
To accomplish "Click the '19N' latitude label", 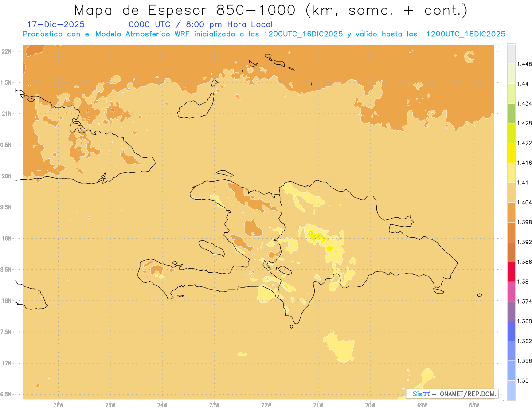I will pyautogui.click(x=7, y=239).
